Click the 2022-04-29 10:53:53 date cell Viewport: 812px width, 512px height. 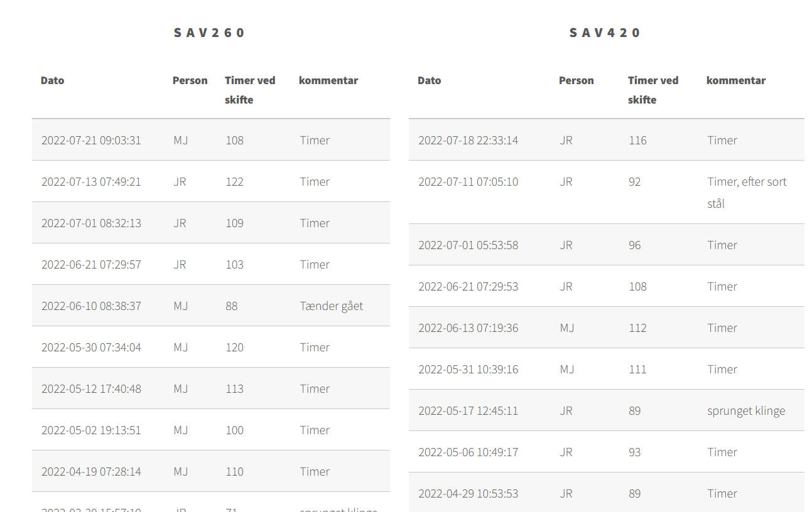coord(468,493)
